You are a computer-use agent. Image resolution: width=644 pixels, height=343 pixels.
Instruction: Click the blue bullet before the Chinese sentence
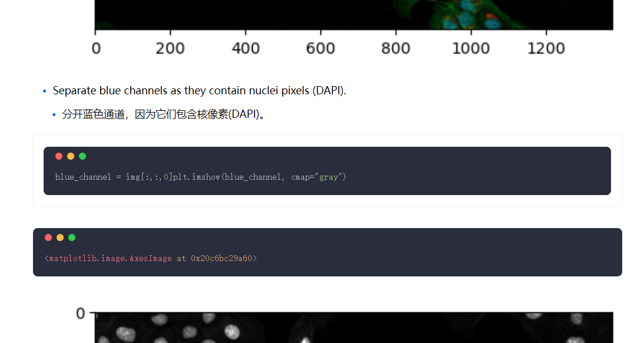pos(54,115)
